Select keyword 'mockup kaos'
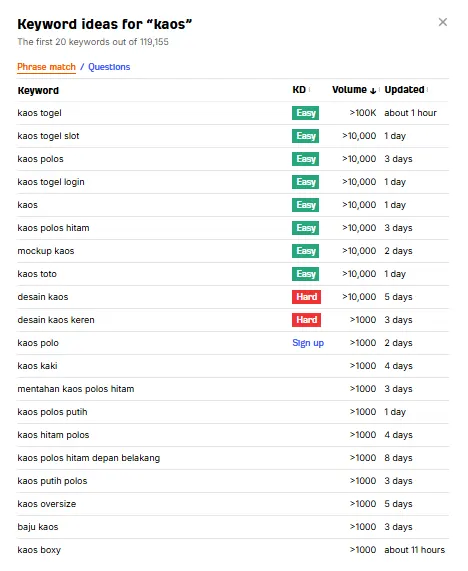Viewport: 468px width, 571px height. (x=46, y=251)
